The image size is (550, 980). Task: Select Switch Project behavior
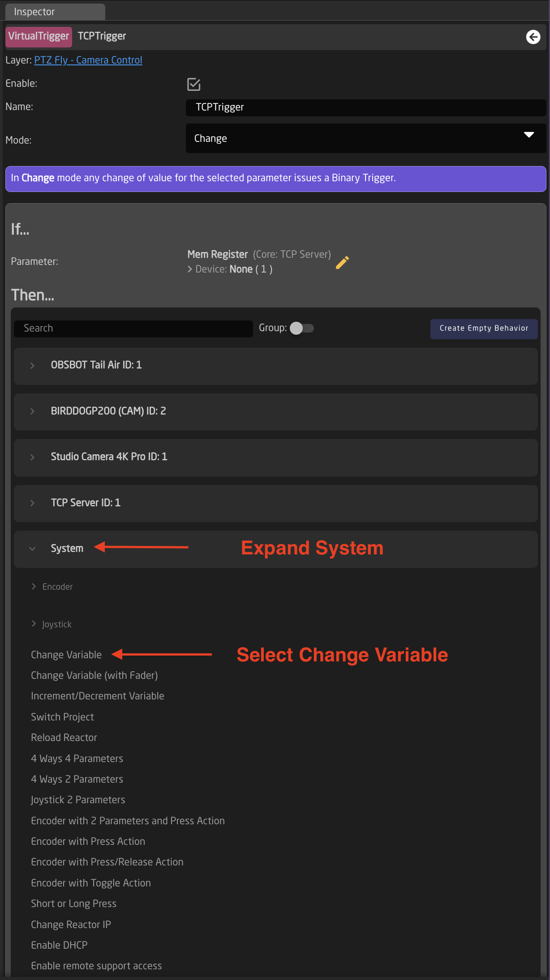62,717
